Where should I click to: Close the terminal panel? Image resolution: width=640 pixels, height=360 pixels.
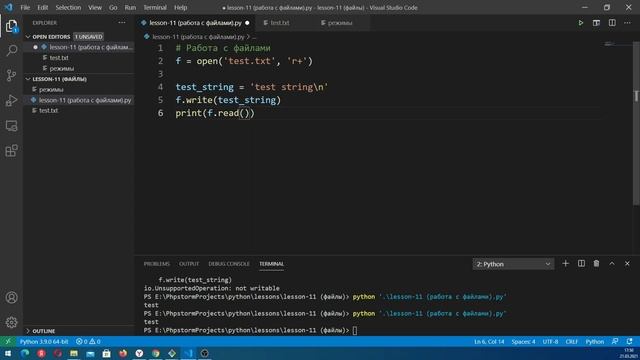click(627, 264)
